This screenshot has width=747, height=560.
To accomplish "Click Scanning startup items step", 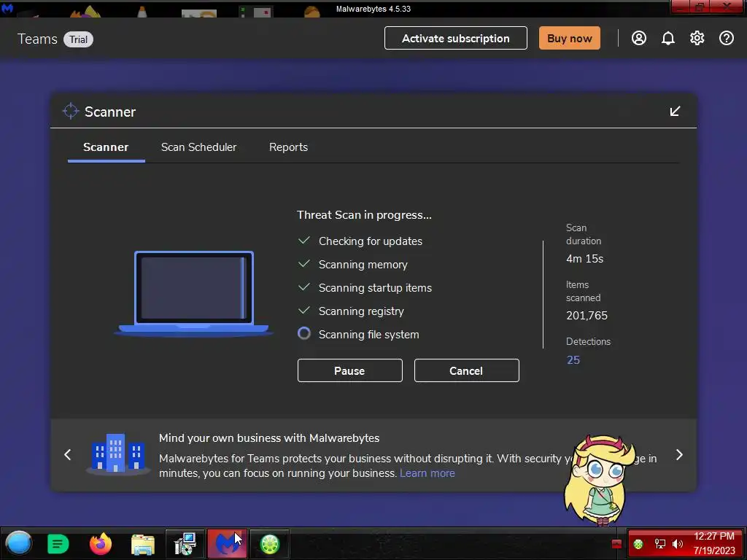I will pos(375,287).
